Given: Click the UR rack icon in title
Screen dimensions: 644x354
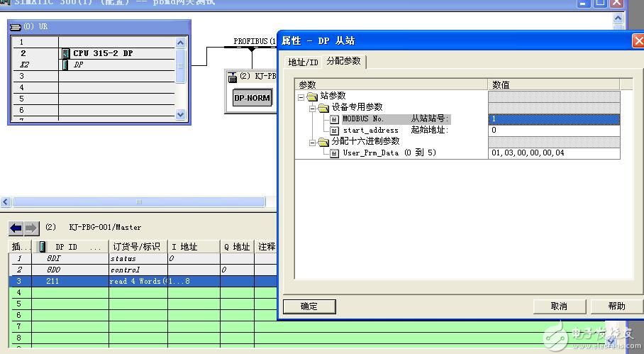Looking at the screenshot, I should click(x=15, y=27).
